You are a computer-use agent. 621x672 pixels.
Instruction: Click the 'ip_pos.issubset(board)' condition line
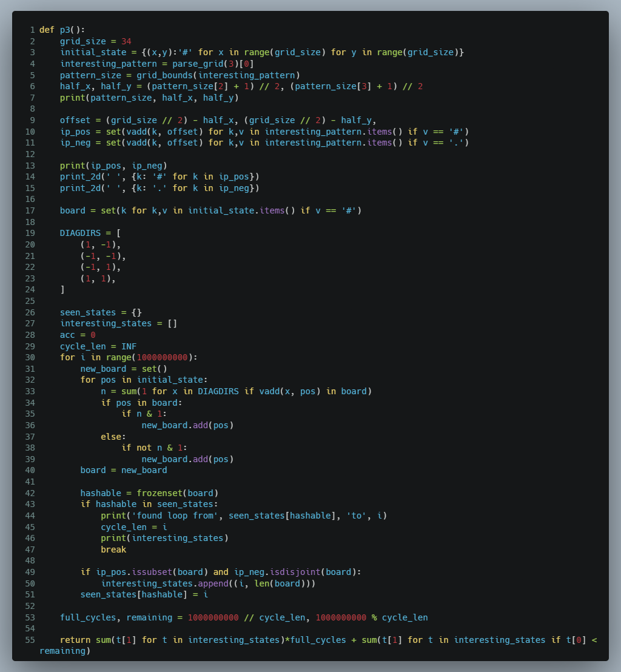coord(221,572)
